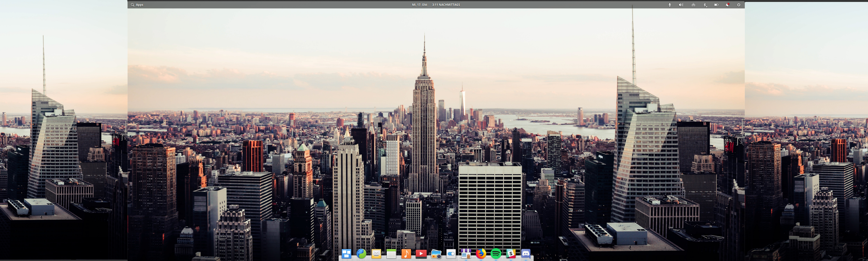Click the date Mi, 17. Okt
Viewport: 868px width, 261px height.
coord(419,5)
